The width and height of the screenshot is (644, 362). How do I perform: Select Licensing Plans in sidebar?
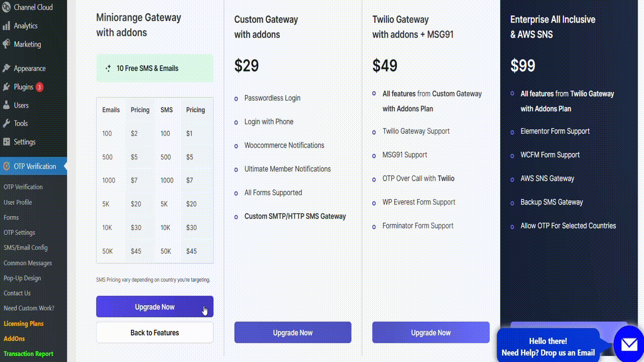pos(24,323)
